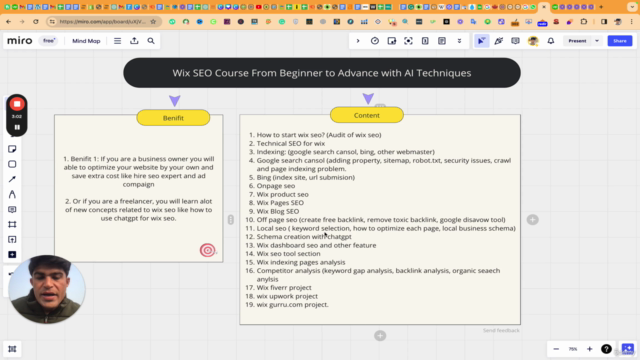Open the focus capture tool icon

tap(409, 41)
